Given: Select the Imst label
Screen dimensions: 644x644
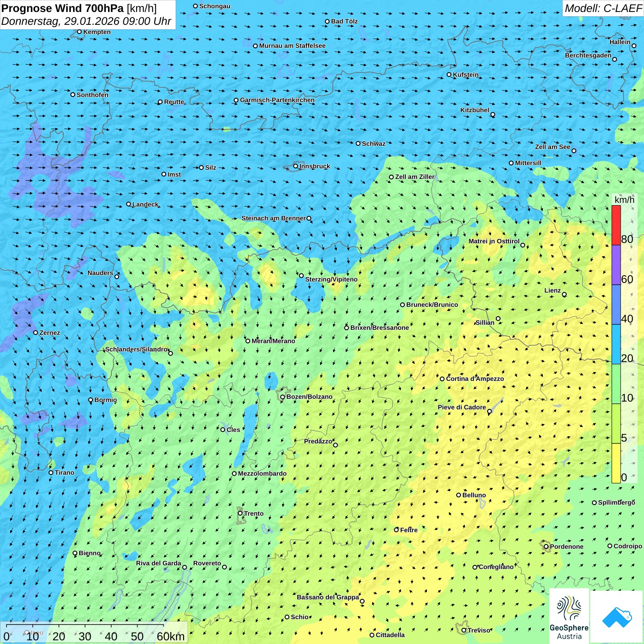Looking at the screenshot, I should click(174, 174).
